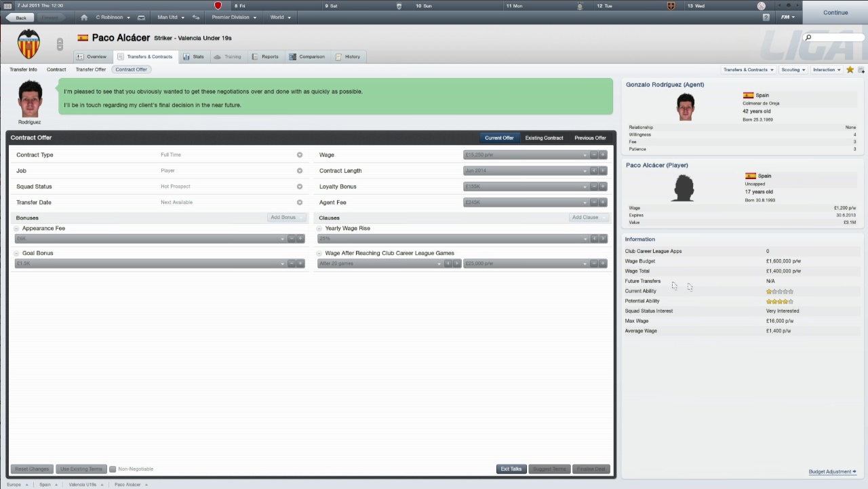Image resolution: width=868 pixels, height=489 pixels.
Task: Collapse the Appearance Fee bonus section
Action: 16,228
